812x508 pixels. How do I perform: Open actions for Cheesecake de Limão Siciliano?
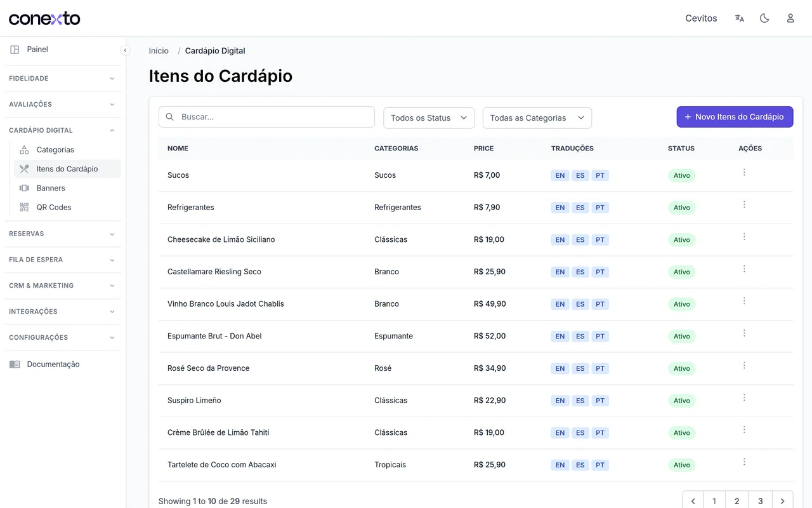click(744, 237)
